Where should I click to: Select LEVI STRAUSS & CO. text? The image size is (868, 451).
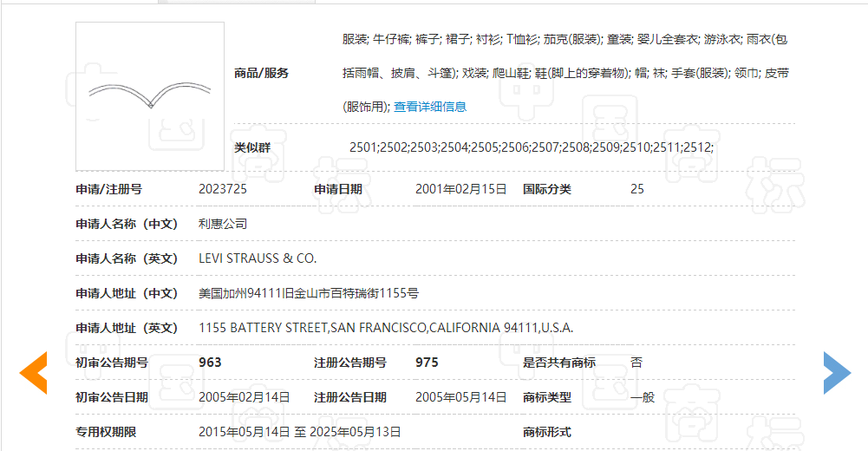point(258,258)
